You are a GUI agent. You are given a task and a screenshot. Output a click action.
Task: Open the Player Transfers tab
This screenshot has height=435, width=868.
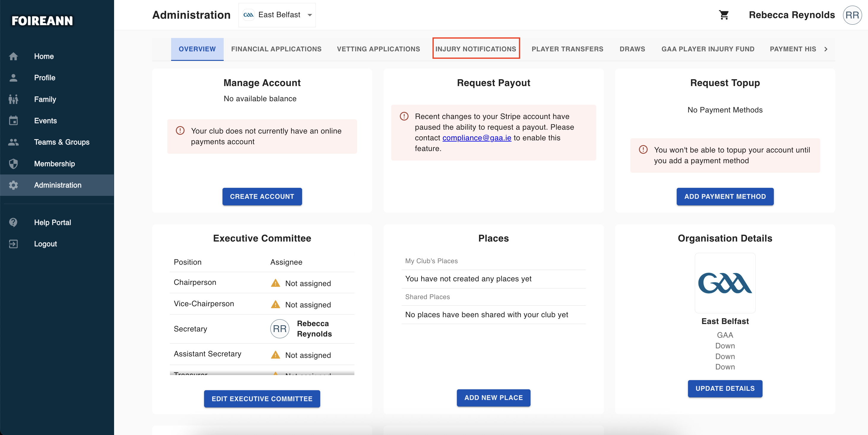point(567,49)
